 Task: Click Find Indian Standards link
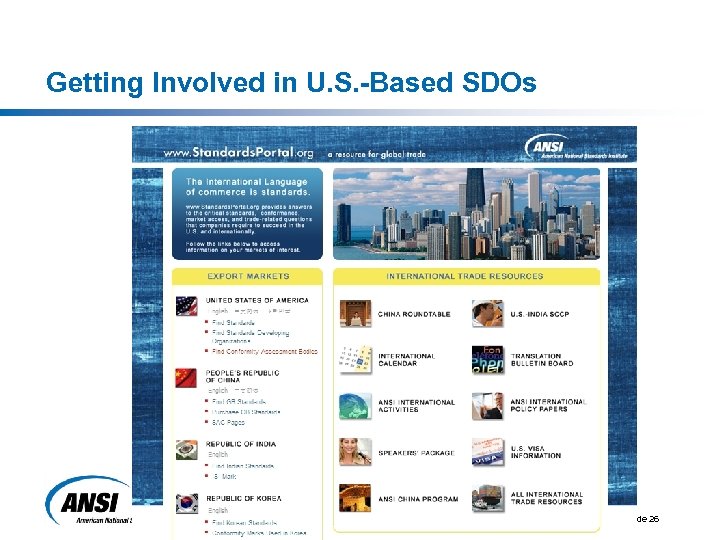click(243, 466)
